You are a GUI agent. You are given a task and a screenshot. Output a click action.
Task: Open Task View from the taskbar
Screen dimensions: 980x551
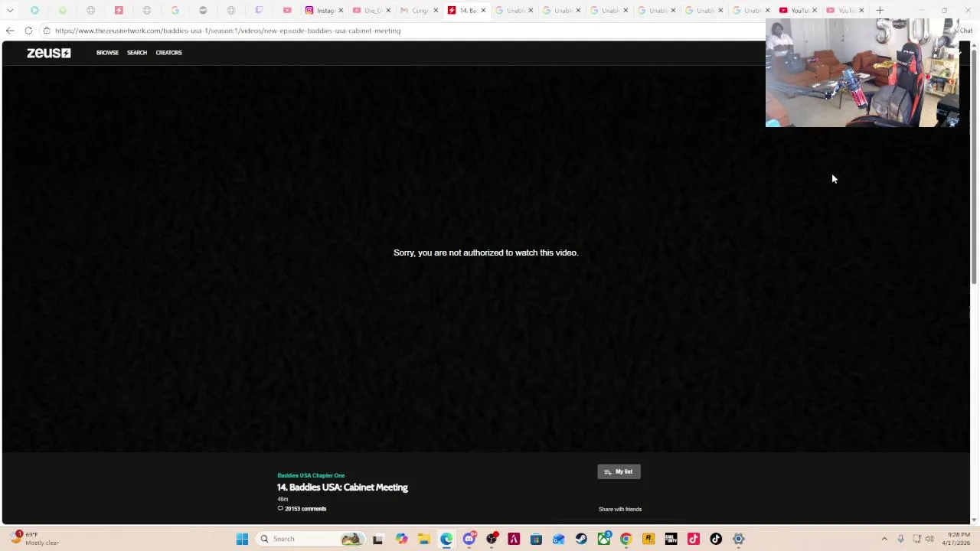click(x=377, y=539)
